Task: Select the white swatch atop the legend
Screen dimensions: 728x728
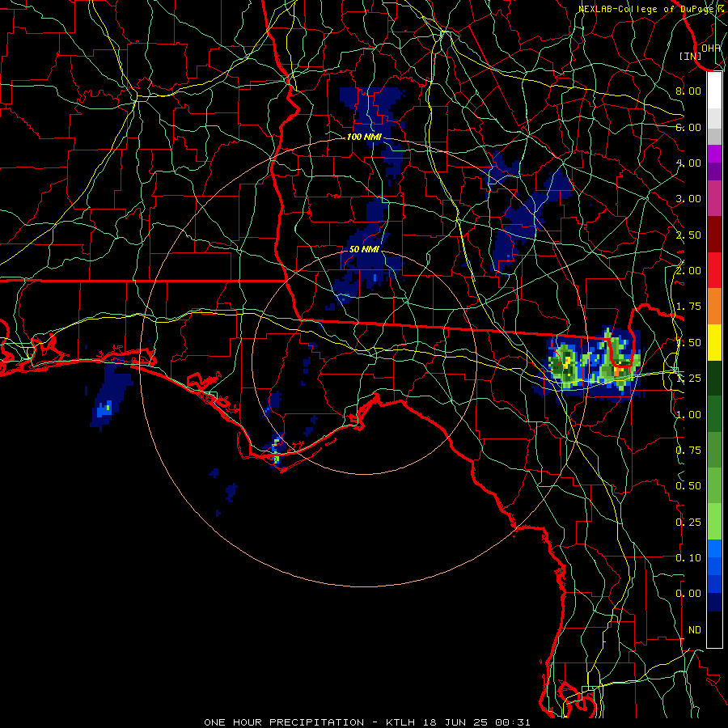Action: (714, 90)
